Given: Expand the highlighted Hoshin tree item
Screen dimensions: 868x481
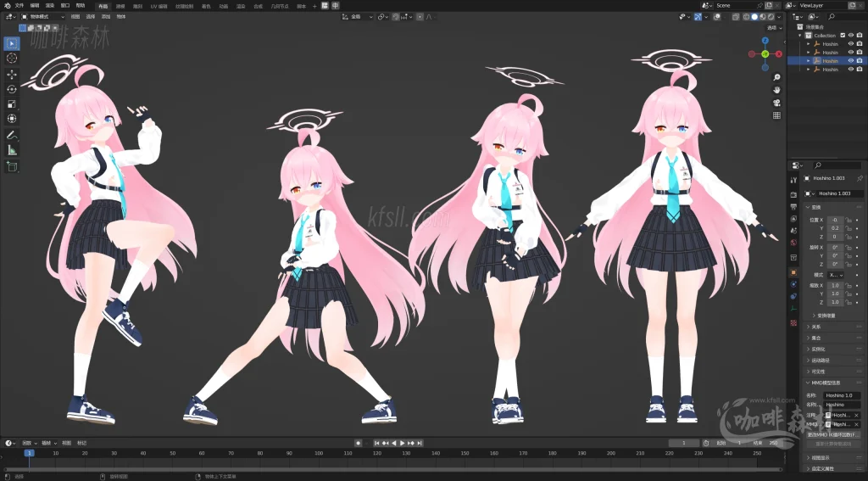Looking at the screenshot, I should tap(808, 61).
